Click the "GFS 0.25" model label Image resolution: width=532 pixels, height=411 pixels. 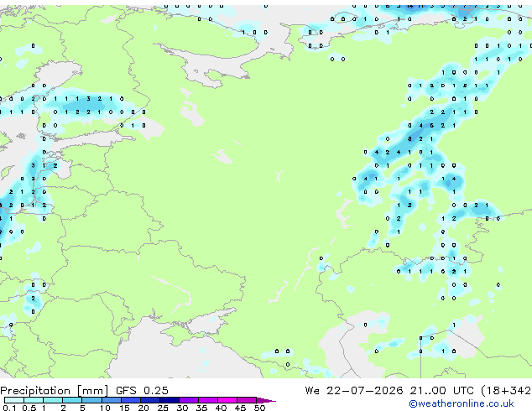142,391
